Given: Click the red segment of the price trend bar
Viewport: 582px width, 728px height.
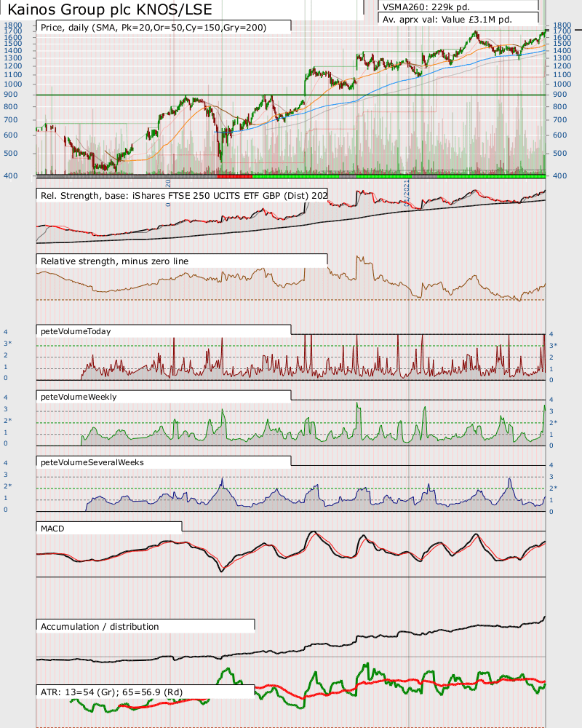Looking at the screenshot, I should point(235,176).
